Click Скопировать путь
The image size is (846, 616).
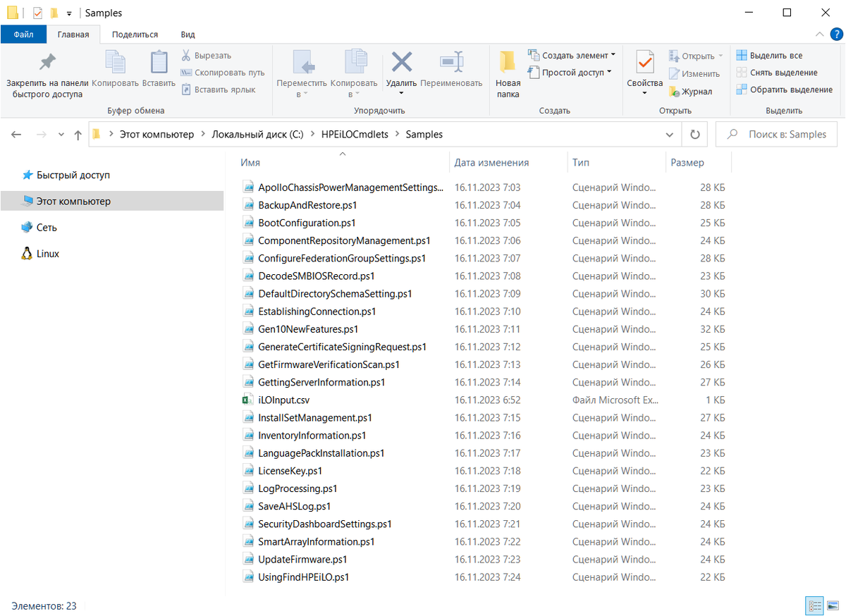223,73
